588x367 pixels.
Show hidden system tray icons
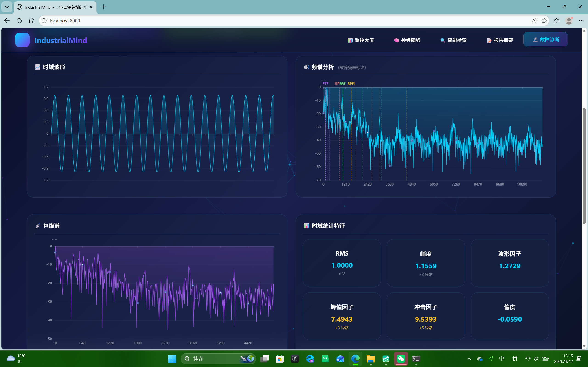pos(469,359)
